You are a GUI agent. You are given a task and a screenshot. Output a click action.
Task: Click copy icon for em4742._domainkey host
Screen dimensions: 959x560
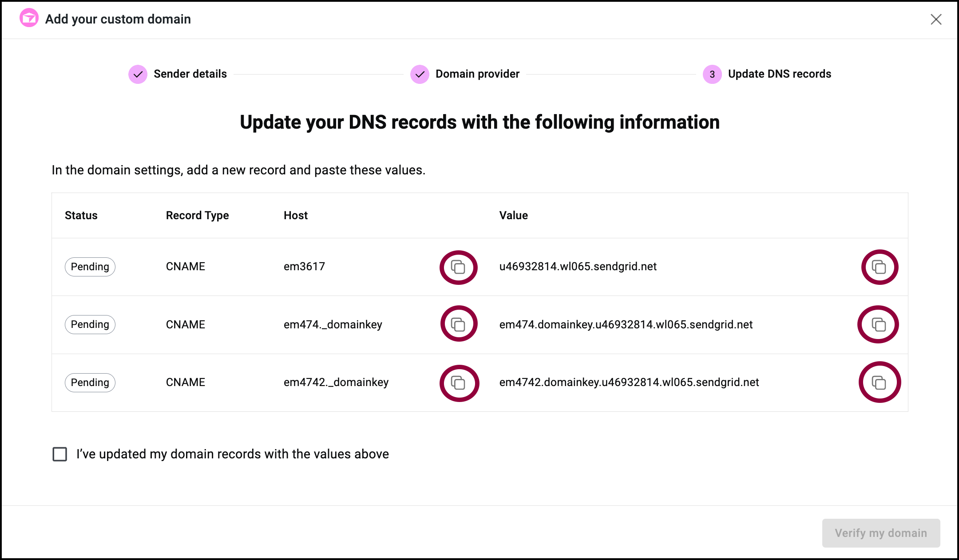(x=460, y=383)
